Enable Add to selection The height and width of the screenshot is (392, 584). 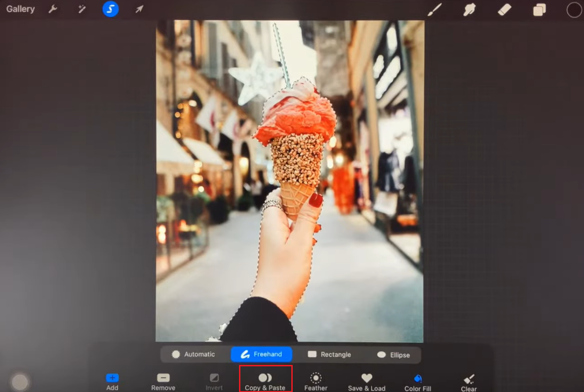coord(112,382)
